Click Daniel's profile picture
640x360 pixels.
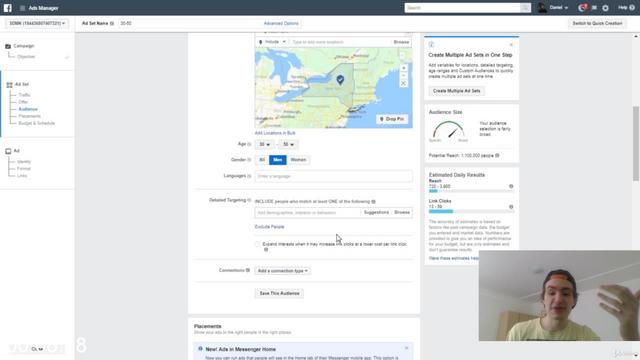[542, 8]
